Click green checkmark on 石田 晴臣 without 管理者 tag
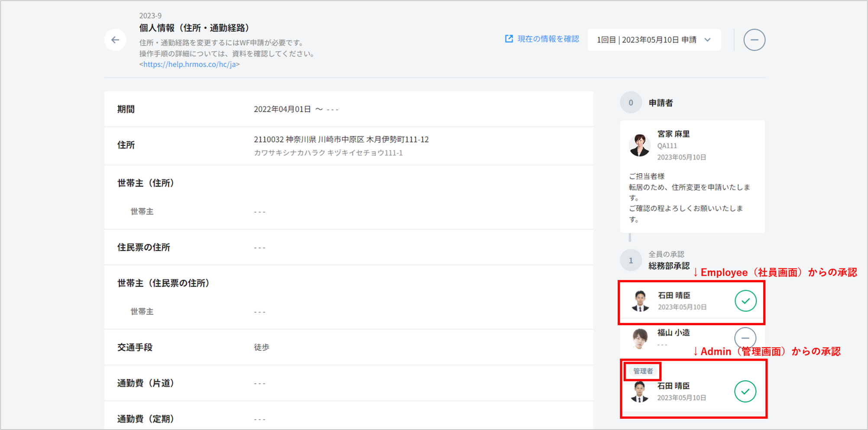 coord(745,301)
